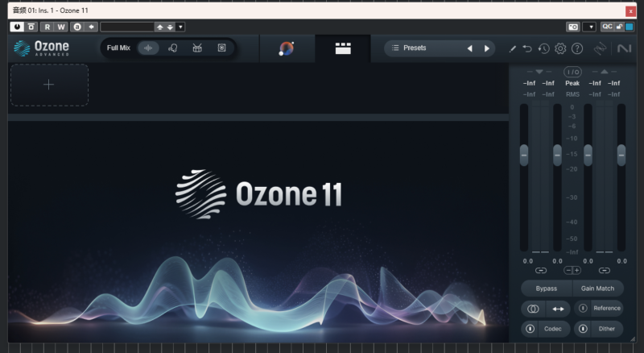Open Ozone settings gear

click(560, 48)
